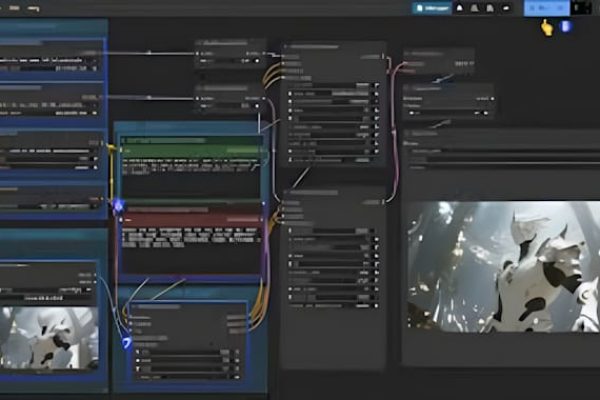Image resolution: width=600 pixels, height=400 pixels.
Task: Click the third icon right of Manager
Action: [x=490, y=8]
